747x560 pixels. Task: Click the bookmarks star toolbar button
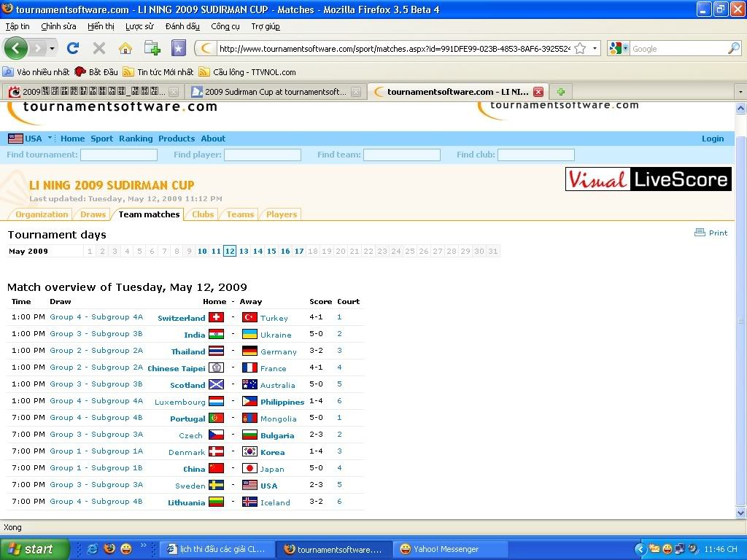pos(179,48)
